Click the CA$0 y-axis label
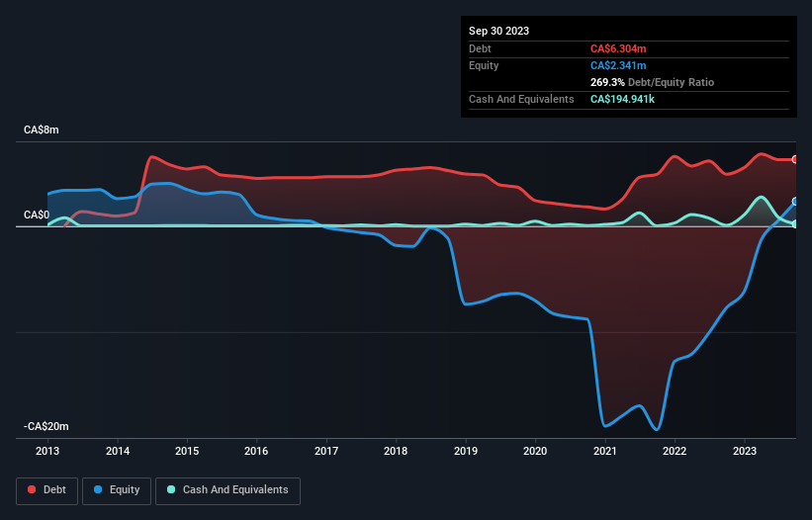Screen dimensions: 812x520 click(37, 215)
